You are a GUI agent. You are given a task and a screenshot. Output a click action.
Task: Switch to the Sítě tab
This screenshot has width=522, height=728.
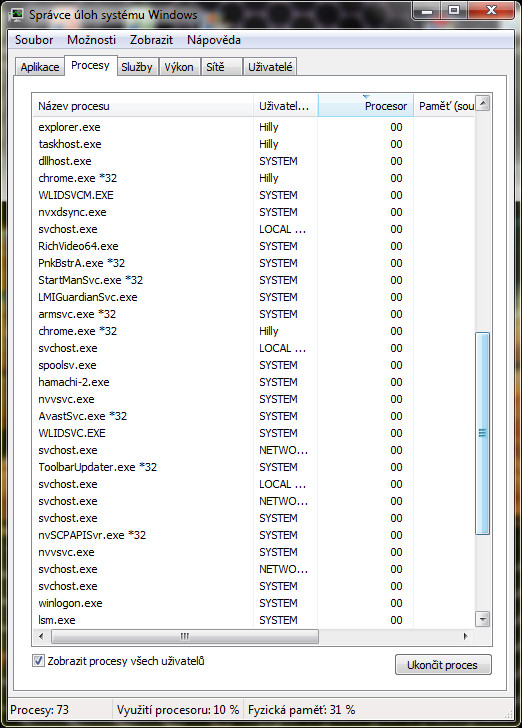click(x=221, y=67)
